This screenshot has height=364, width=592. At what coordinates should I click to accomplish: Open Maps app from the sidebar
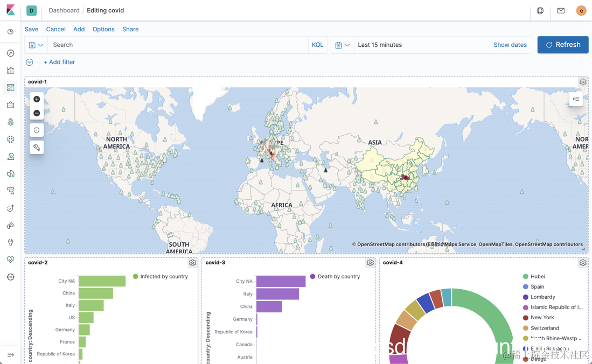point(11,122)
